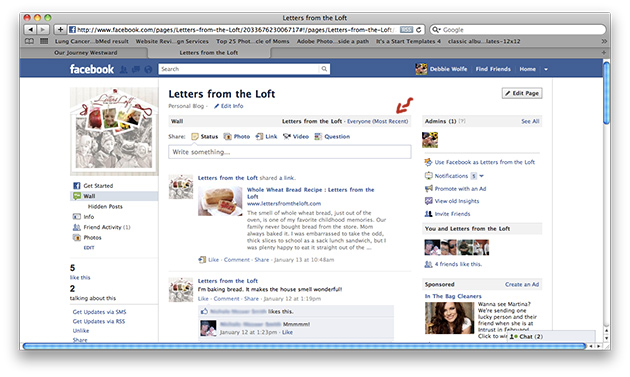The image size is (630, 377).
Task: Open the globe notifications icon in header
Action: [x=148, y=70]
